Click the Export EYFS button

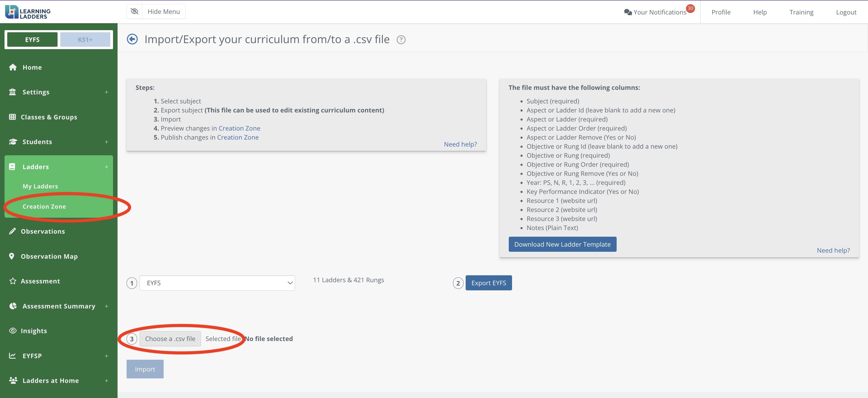pyautogui.click(x=488, y=283)
